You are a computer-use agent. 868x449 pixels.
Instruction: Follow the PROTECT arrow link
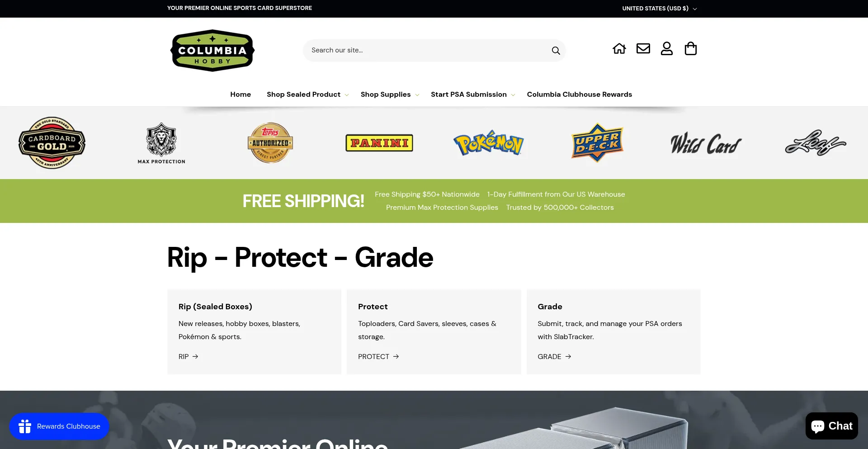(x=378, y=357)
